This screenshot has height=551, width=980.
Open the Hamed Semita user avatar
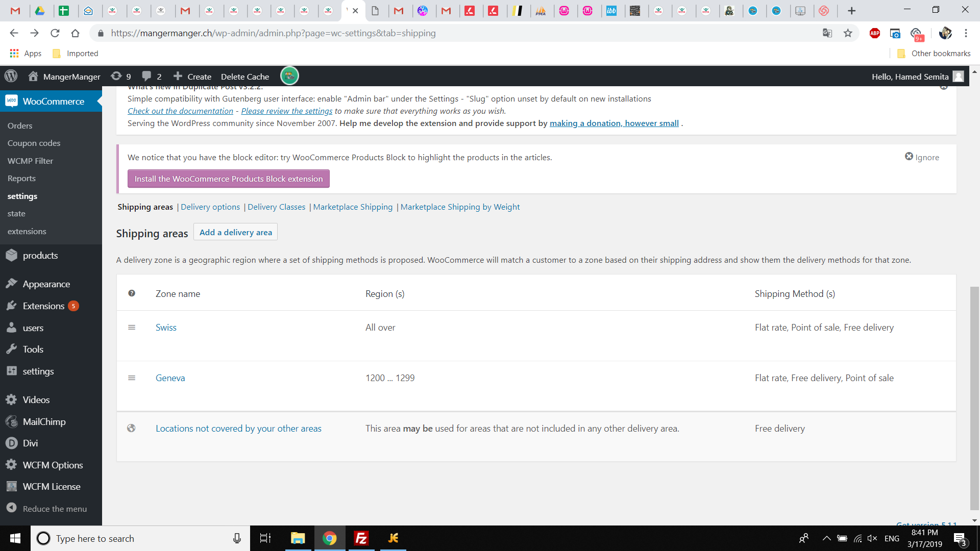[959, 77]
